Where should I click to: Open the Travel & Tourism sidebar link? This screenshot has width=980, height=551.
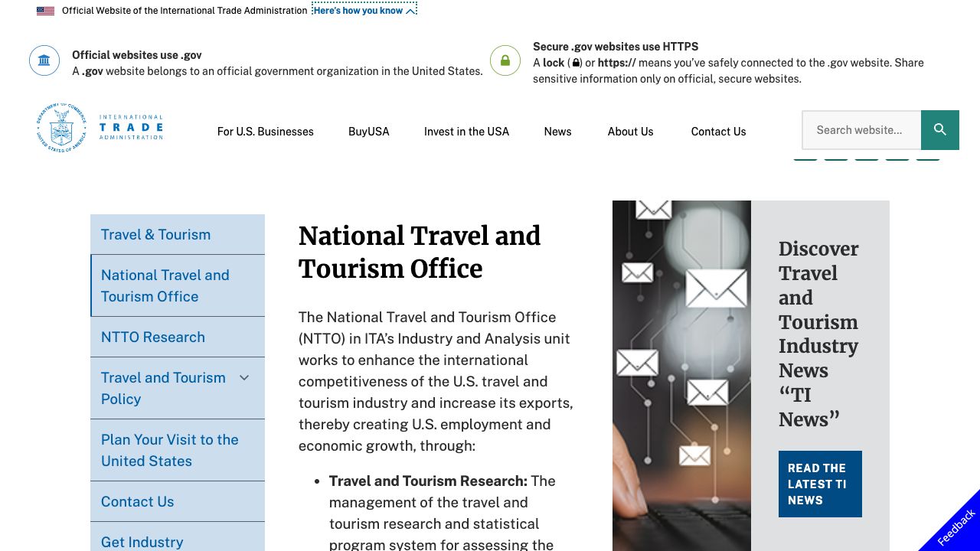tap(155, 234)
